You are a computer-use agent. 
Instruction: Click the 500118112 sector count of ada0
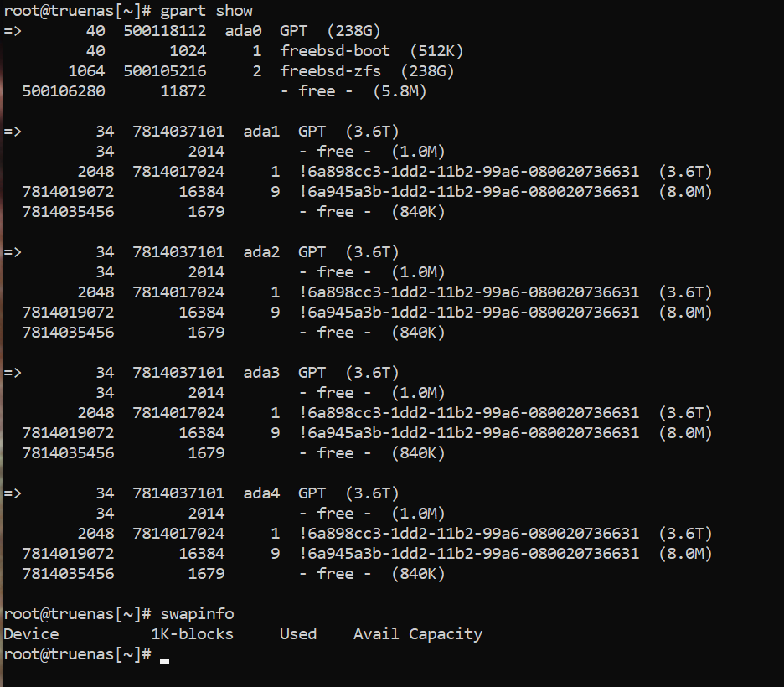tap(164, 31)
